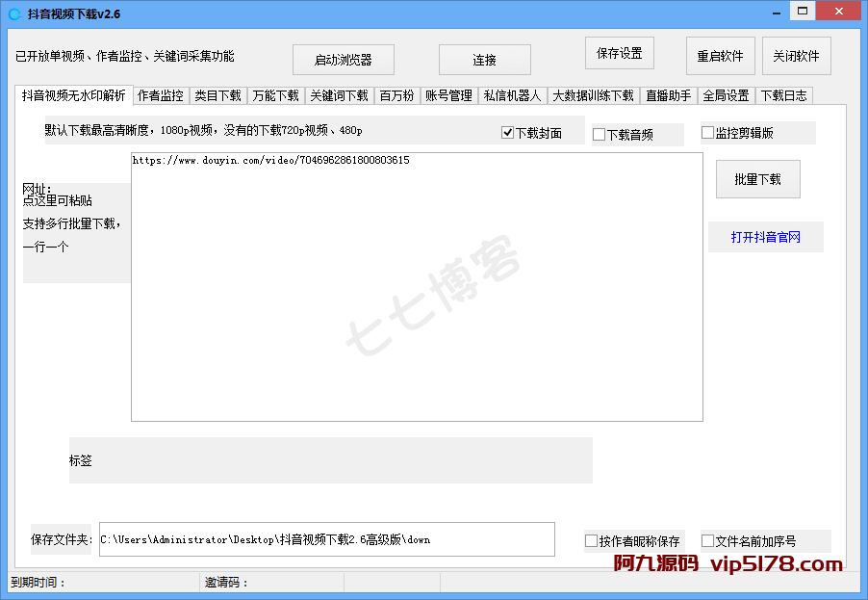The height and width of the screenshot is (600, 868).
Task: Open the 直播助手 tab
Action: pos(669,96)
